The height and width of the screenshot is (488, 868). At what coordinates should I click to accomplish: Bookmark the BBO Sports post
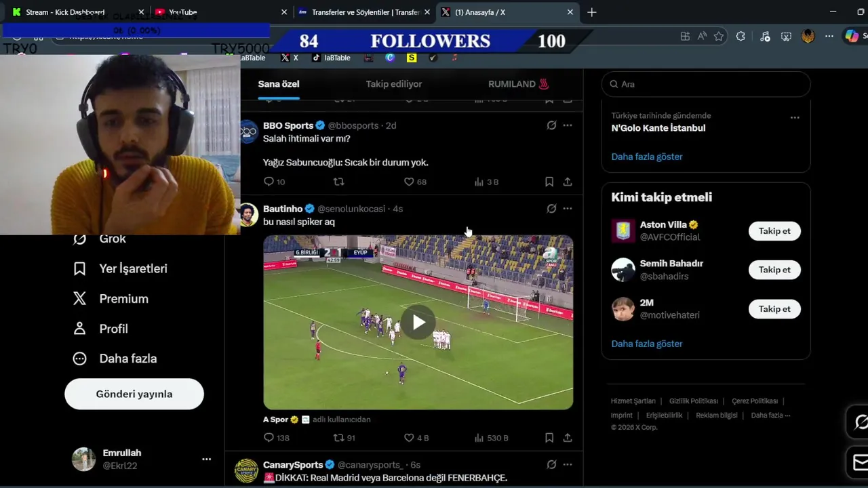click(549, 182)
